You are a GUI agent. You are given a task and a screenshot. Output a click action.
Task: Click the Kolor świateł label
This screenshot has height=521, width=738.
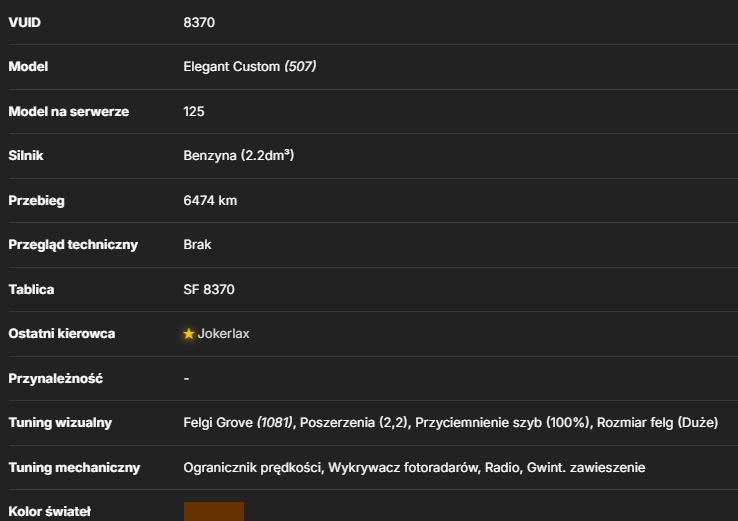click(x=49, y=512)
